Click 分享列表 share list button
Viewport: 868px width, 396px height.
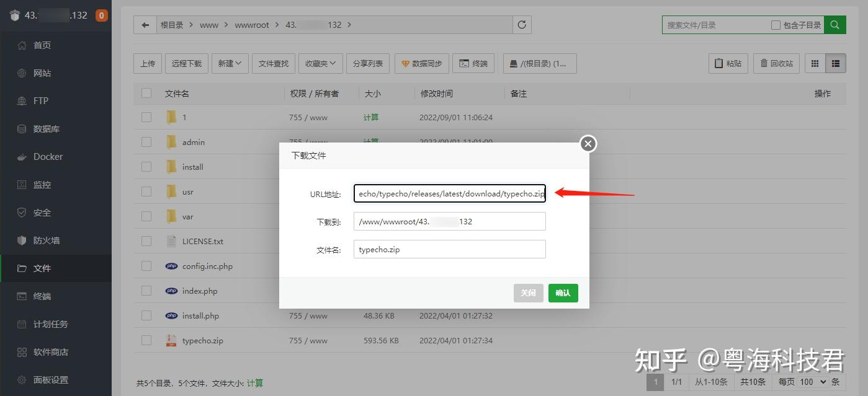[368, 63]
